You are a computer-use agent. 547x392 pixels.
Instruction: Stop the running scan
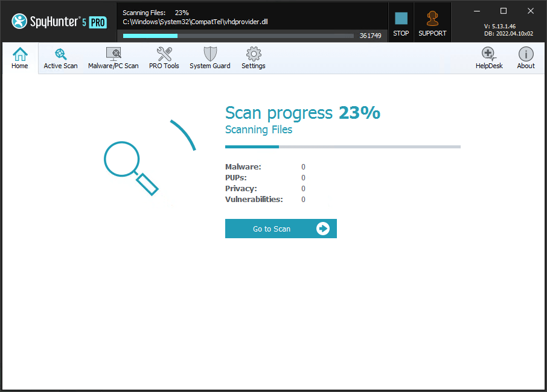pyautogui.click(x=401, y=23)
